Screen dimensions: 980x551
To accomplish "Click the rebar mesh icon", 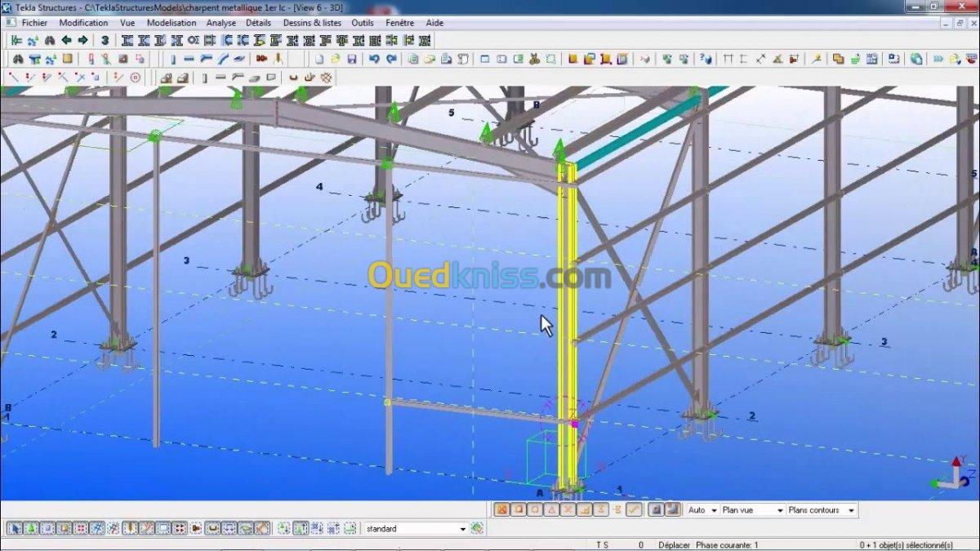I will [x=326, y=78].
